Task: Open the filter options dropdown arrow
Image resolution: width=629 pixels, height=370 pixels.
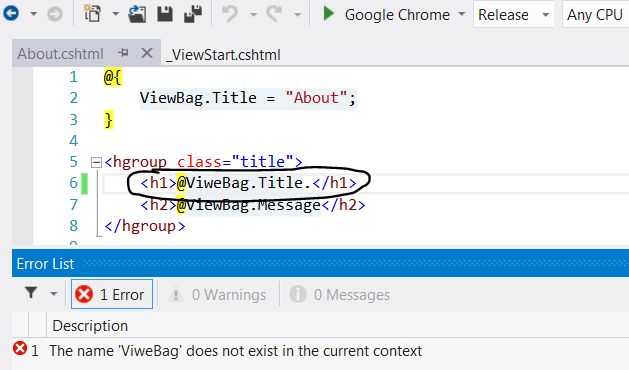Action: [x=53, y=294]
